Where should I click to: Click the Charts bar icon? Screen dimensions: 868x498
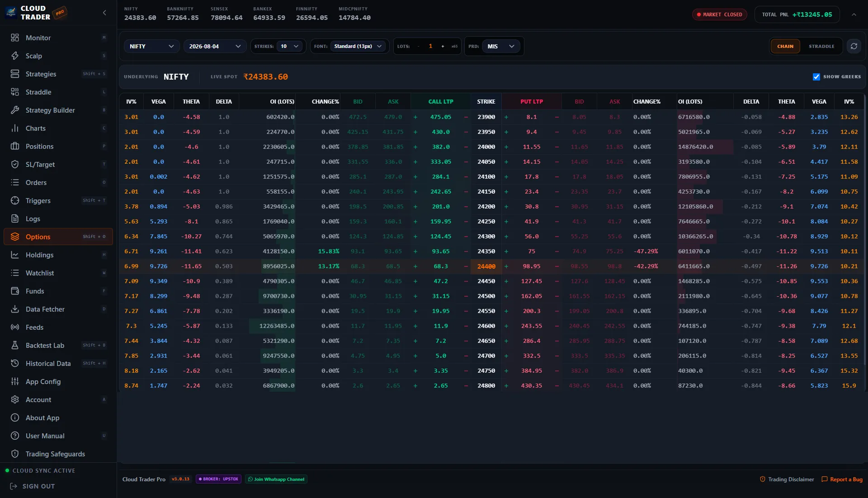[x=15, y=128]
